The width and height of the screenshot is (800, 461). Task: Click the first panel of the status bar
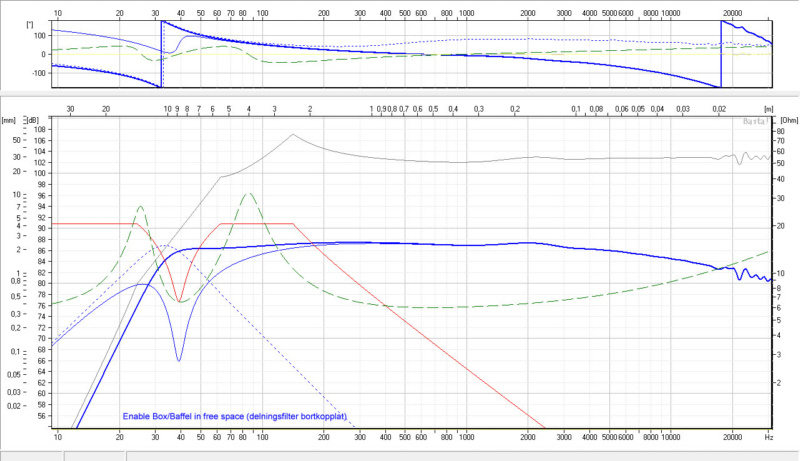(x=32, y=455)
